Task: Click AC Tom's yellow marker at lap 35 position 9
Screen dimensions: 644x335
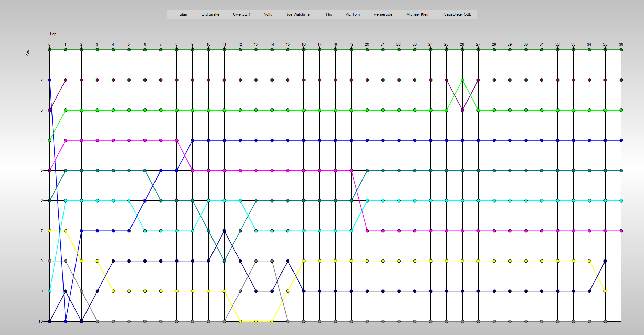Action: [x=605, y=291]
